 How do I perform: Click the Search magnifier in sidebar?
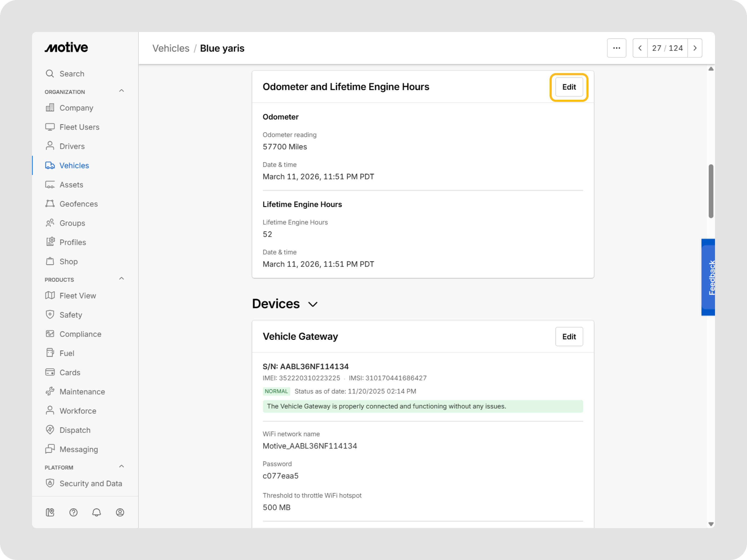pos(50,74)
